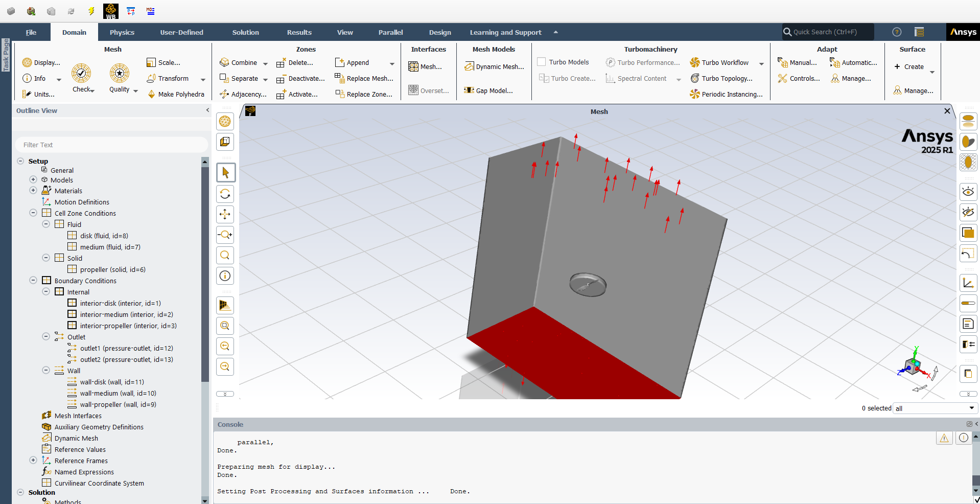Click the Replace Mesh... button
980x504 pixels.
point(364,78)
